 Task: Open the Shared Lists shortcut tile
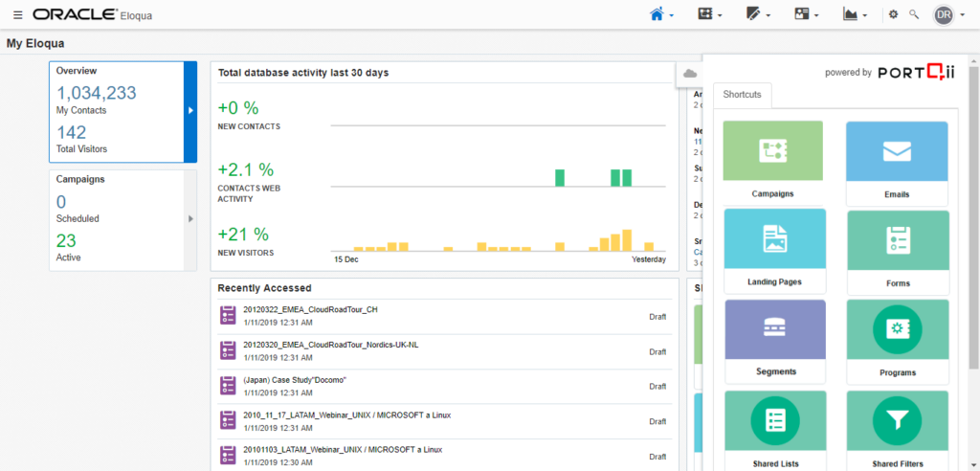[x=775, y=431]
